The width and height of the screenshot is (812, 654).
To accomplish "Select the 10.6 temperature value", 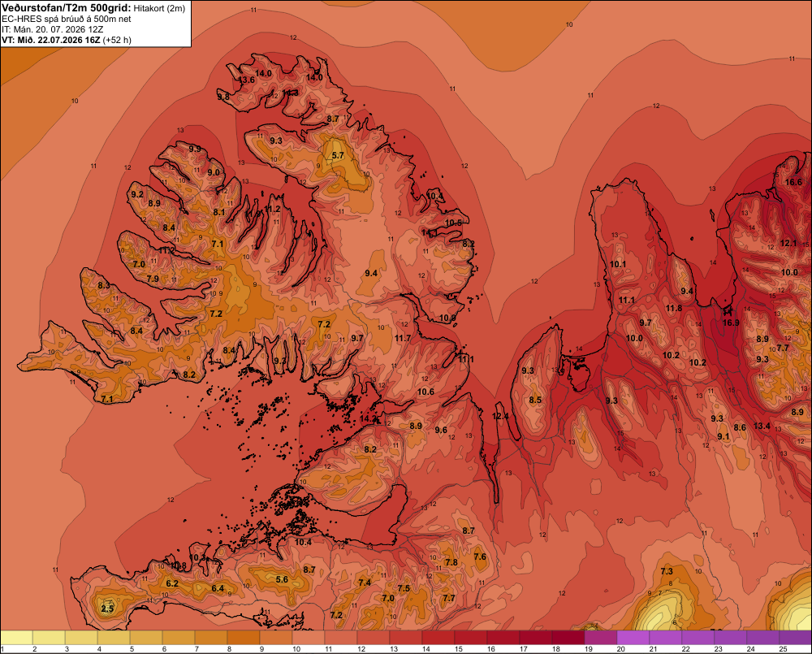I will coord(425,392).
